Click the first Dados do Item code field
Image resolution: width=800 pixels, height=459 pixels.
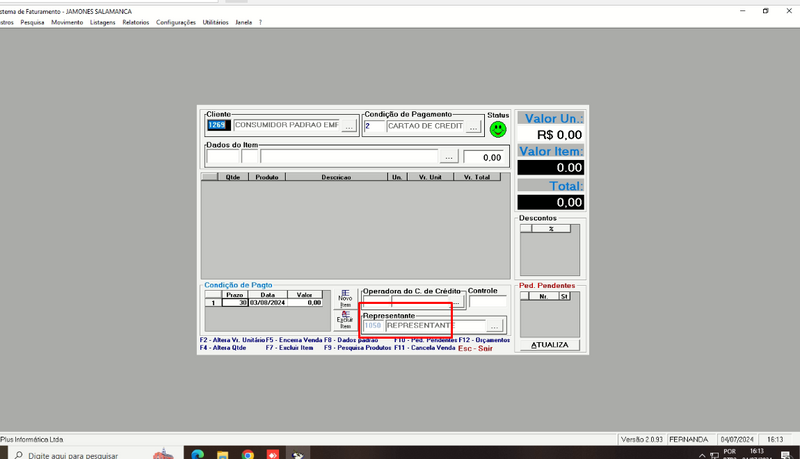(x=223, y=157)
